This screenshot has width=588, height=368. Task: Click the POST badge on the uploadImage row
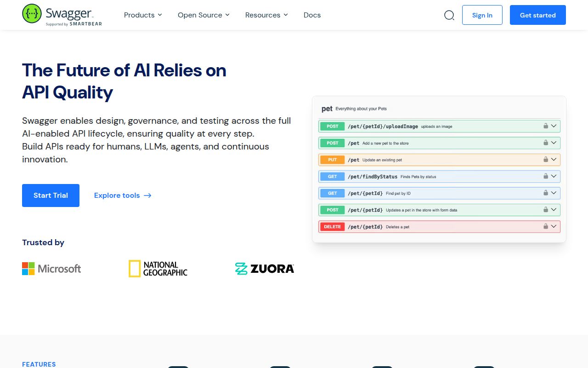click(333, 126)
